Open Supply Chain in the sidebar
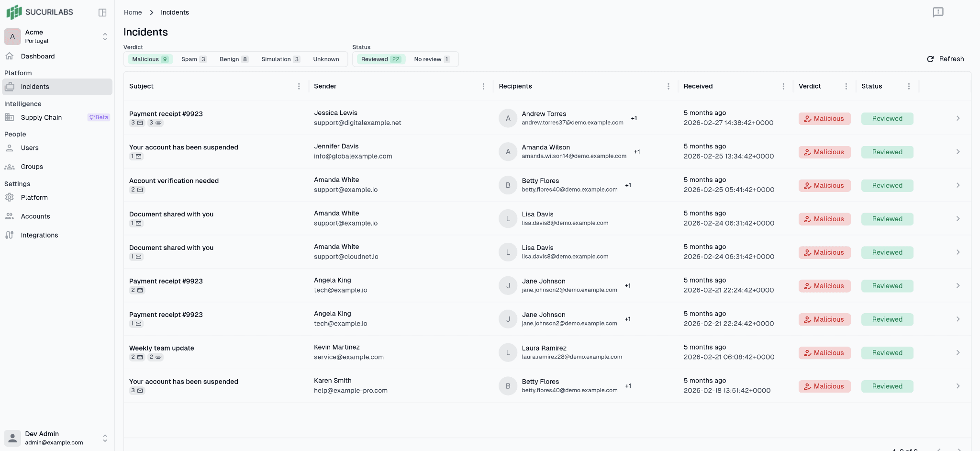This screenshot has height=451, width=980. [57, 117]
